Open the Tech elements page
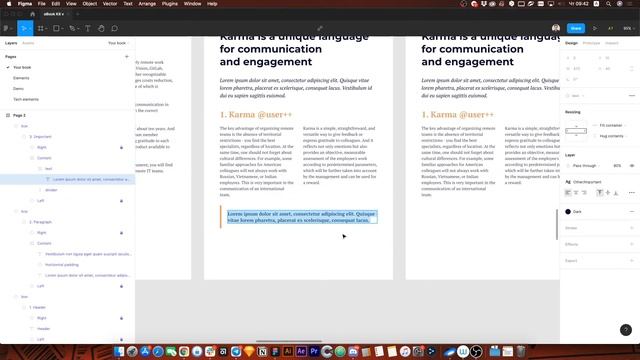The width and height of the screenshot is (640, 360). pos(26,99)
